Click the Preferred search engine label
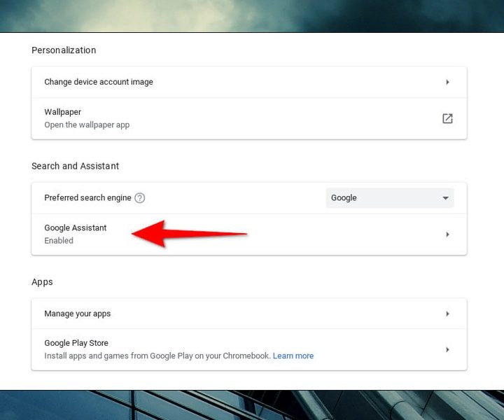Viewport: 504px width, 420px height. (87, 197)
